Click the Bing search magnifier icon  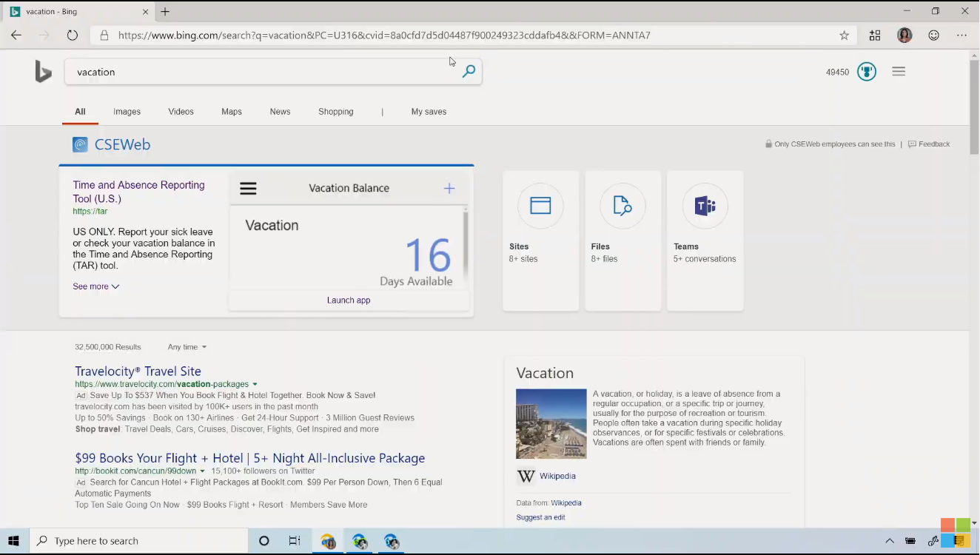(469, 72)
